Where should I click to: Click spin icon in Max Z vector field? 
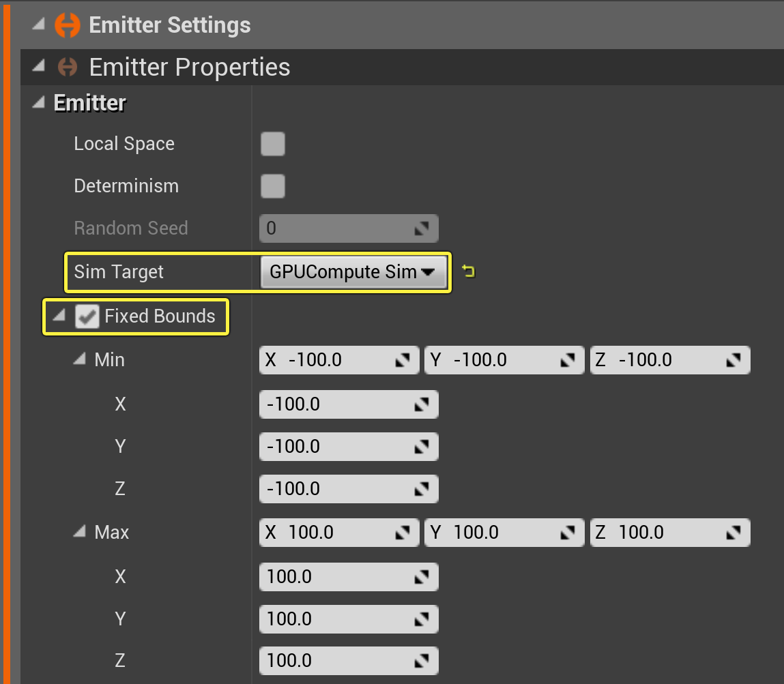click(733, 533)
